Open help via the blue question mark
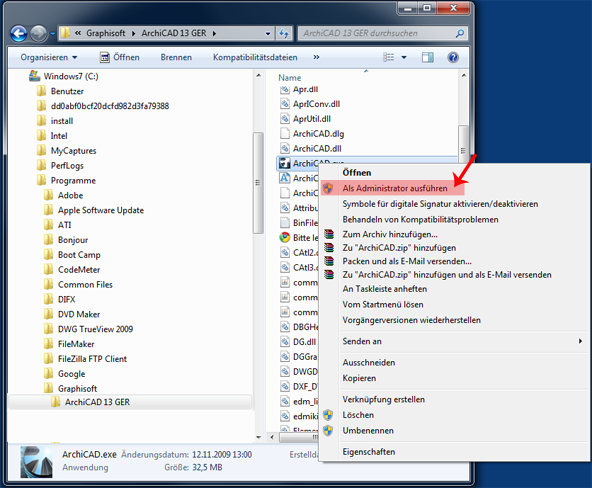The height and width of the screenshot is (488, 592). [453, 57]
